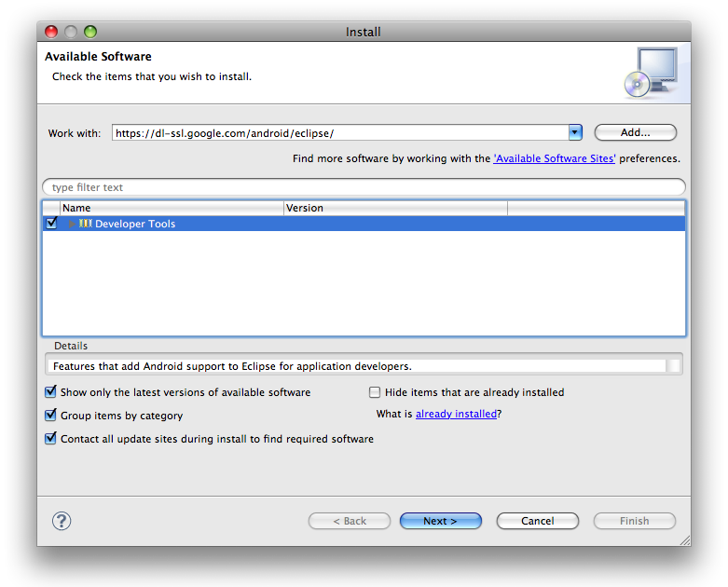The height and width of the screenshot is (587, 728).
Task: Open the Work with site dropdown
Action: pos(575,132)
